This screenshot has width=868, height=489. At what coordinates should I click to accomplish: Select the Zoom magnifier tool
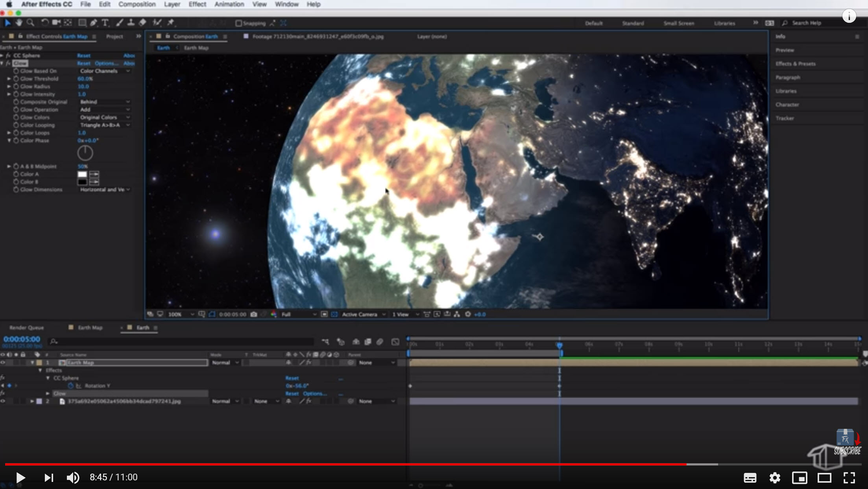(x=30, y=23)
